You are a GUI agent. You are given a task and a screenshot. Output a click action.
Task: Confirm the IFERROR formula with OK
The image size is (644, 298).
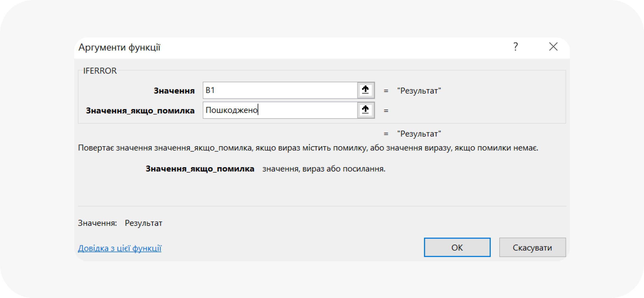coord(457,247)
